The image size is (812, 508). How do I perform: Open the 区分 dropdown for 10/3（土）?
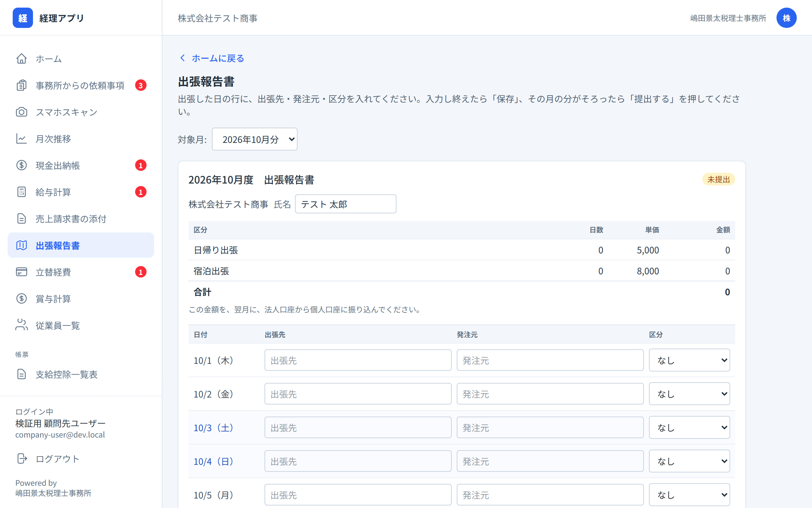coord(689,427)
